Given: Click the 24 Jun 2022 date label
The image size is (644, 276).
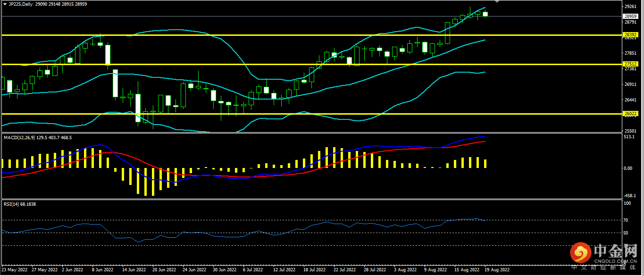Looking at the screenshot, I should pos(194,270).
